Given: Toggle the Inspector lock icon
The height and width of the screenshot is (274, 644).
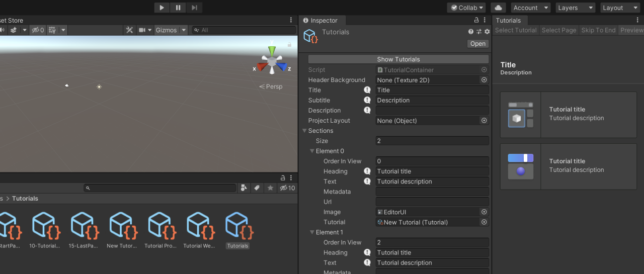Looking at the screenshot, I should coord(476,20).
